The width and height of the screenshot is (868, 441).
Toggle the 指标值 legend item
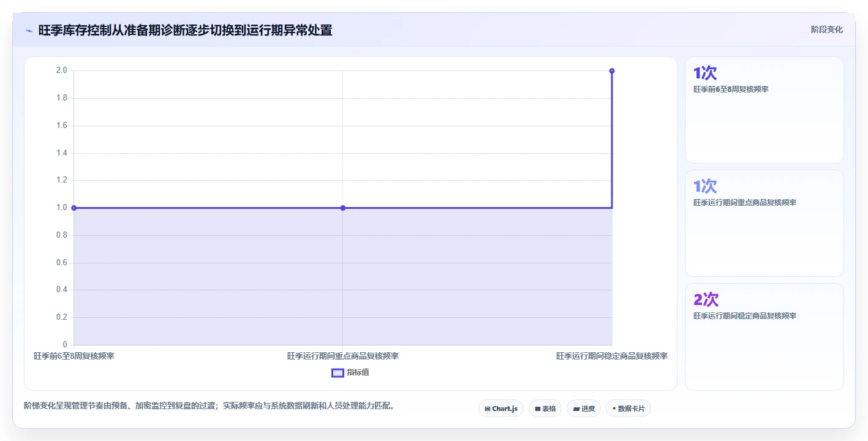pos(350,372)
